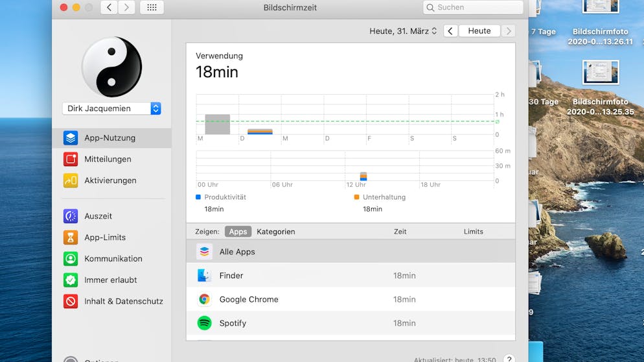Image resolution: width=644 pixels, height=362 pixels.
Task: Click Google Chrome's 18min time value
Action: point(404,300)
